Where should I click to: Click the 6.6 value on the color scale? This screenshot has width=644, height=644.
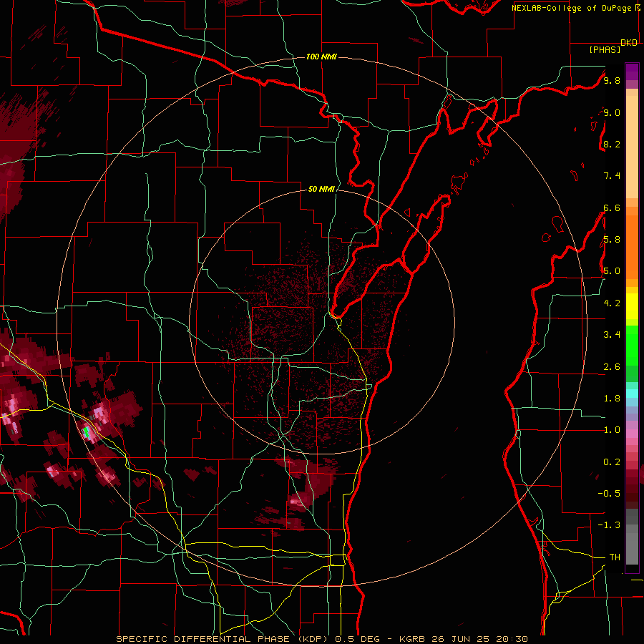coord(612,208)
